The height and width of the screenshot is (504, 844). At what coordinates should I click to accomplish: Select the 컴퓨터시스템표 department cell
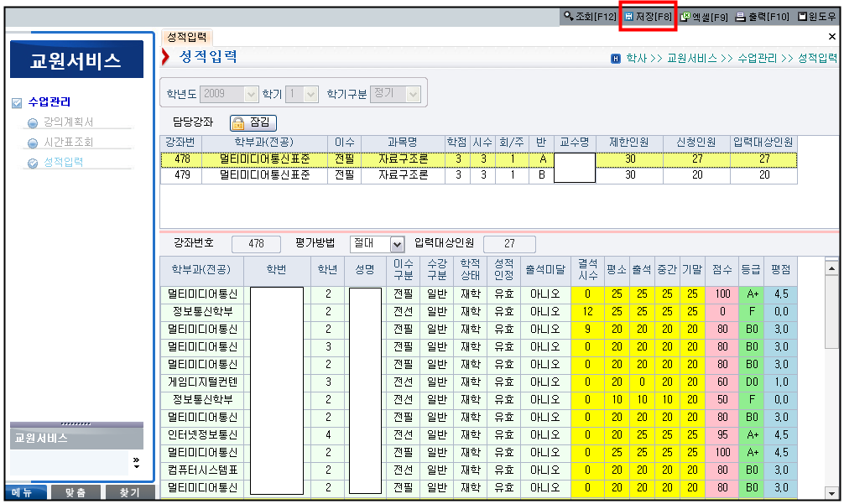[202, 470]
